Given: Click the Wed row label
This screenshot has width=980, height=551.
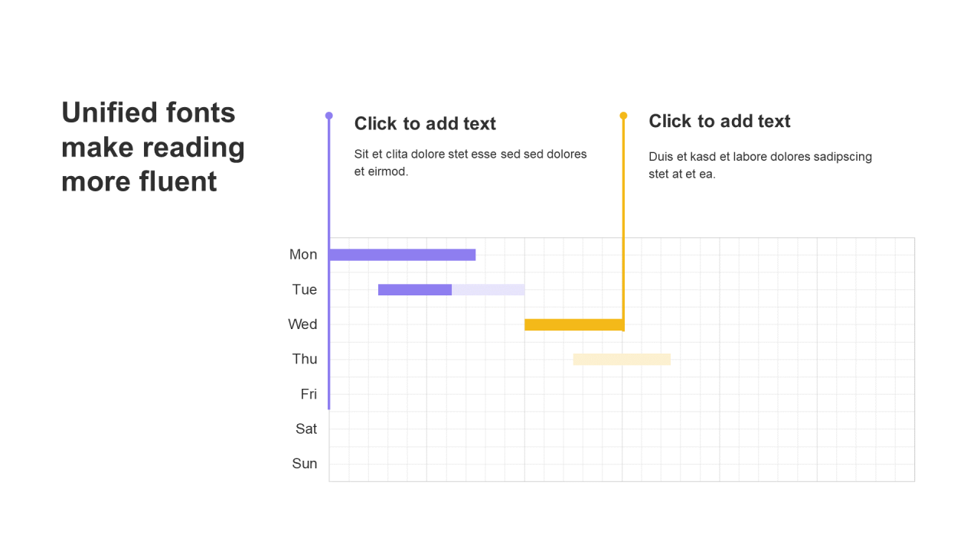Looking at the screenshot, I should point(302,324).
